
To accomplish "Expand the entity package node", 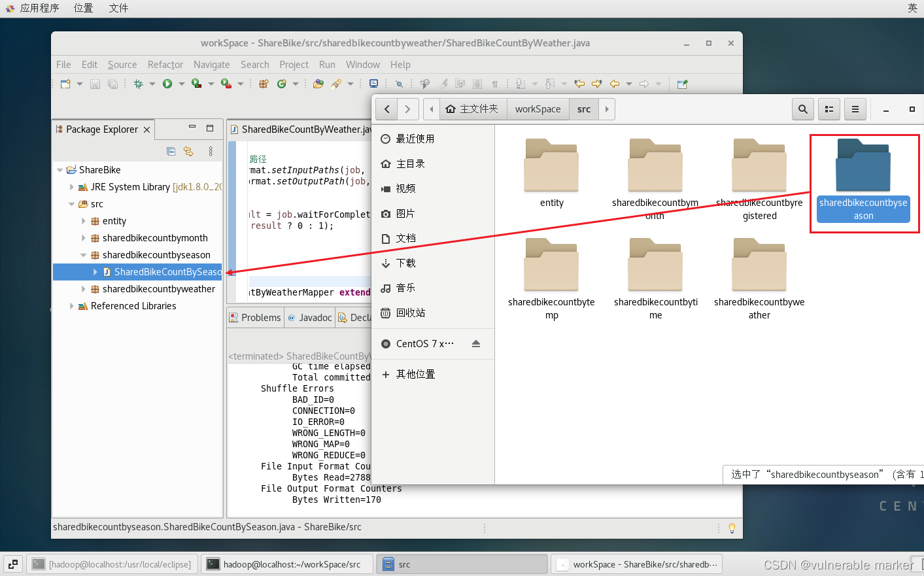I will [84, 221].
